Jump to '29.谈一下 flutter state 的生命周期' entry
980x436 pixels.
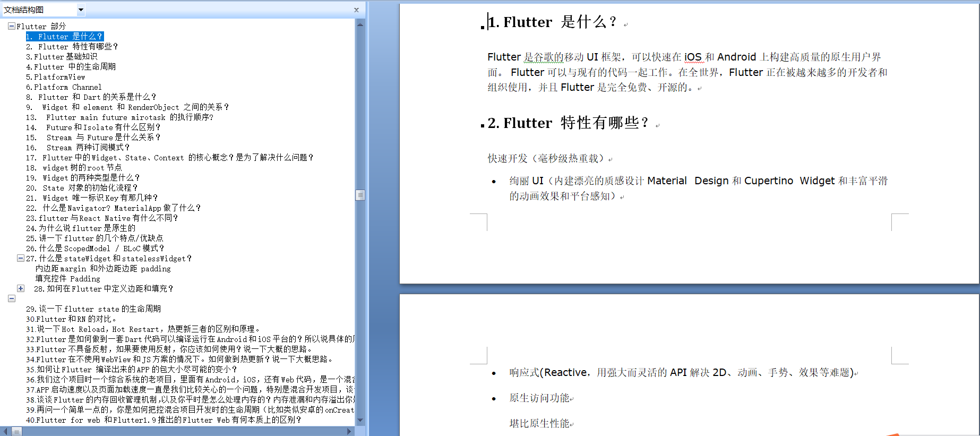pyautogui.click(x=93, y=309)
